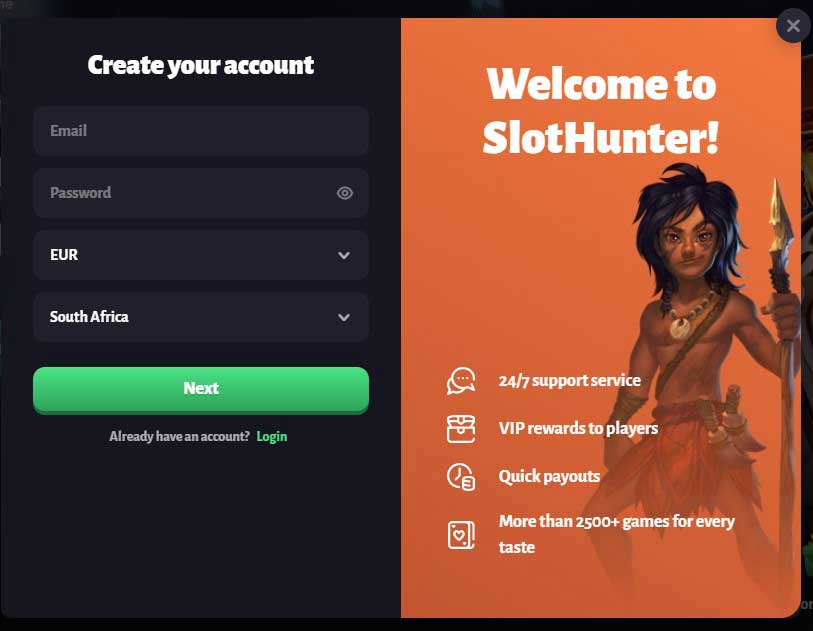The image size is (813, 631).
Task: Focus the Email input field
Action: [201, 131]
